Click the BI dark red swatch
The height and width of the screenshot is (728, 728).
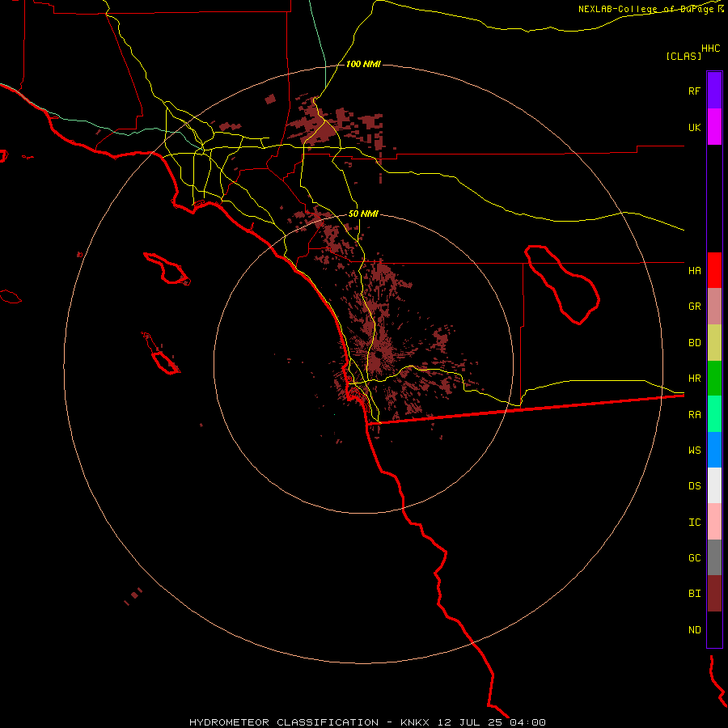(714, 594)
